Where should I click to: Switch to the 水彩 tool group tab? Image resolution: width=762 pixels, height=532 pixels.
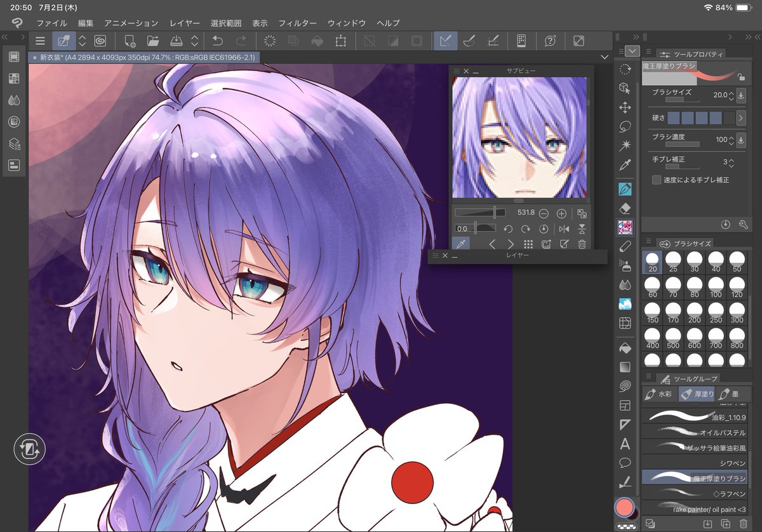pyautogui.click(x=658, y=394)
